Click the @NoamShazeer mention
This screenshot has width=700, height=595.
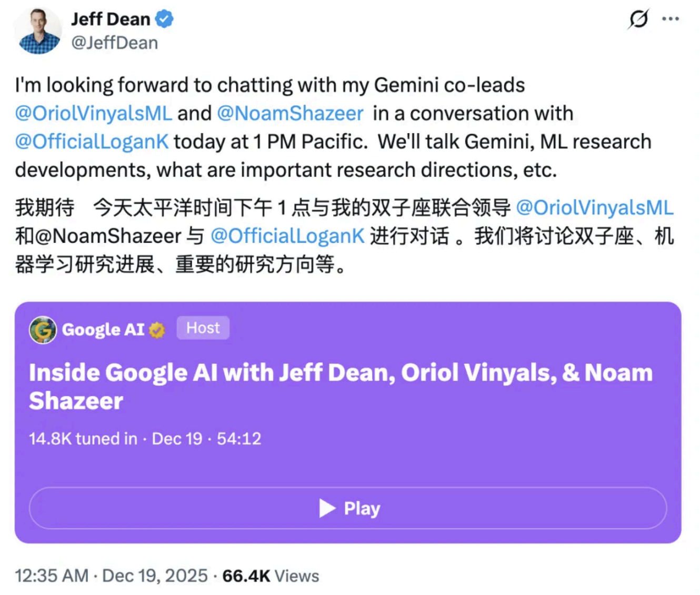point(289,113)
